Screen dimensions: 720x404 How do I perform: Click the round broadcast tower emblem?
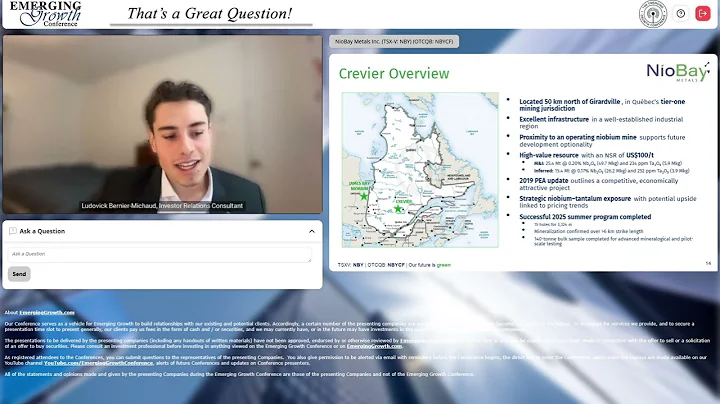653,14
